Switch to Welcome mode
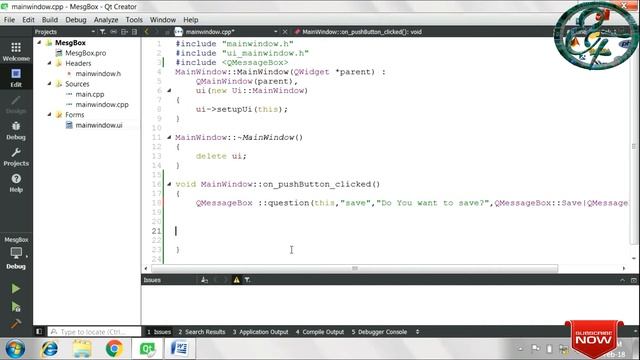The height and width of the screenshot is (360, 640). (x=16, y=52)
